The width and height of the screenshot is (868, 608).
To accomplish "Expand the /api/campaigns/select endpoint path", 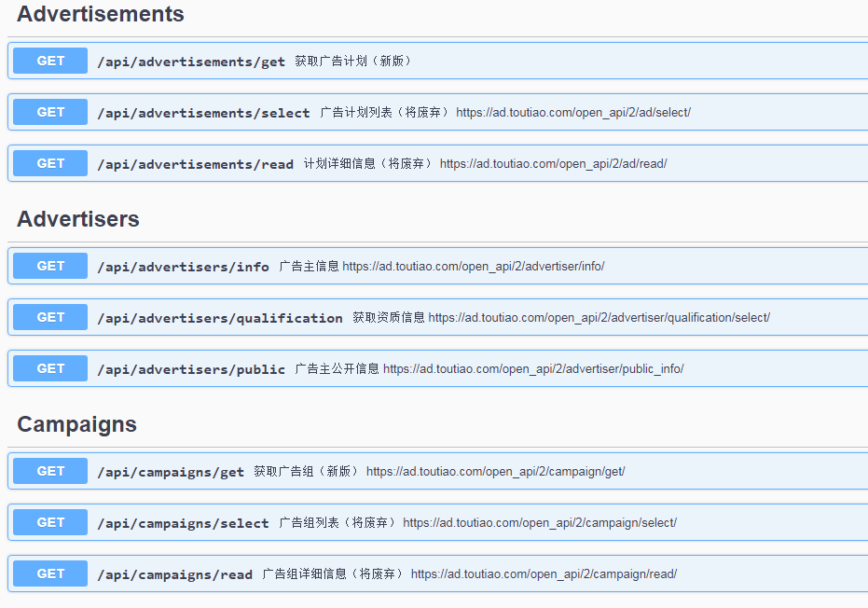I will [x=184, y=523].
